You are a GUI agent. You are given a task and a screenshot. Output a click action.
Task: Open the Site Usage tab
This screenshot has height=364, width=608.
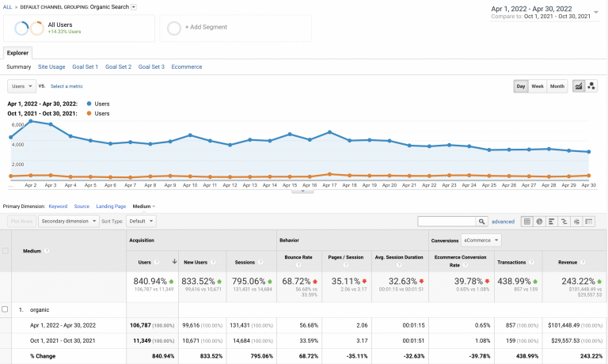click(x=51, y=66)
